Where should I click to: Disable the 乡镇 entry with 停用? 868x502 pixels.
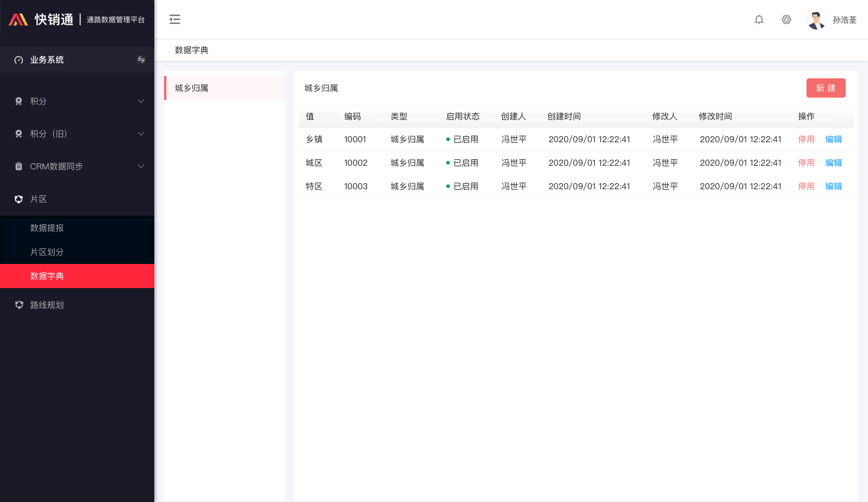pos(806,139)
